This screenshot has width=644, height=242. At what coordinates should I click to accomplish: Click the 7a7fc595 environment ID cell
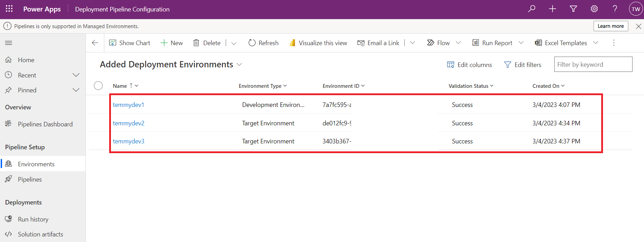pos(337,105)
